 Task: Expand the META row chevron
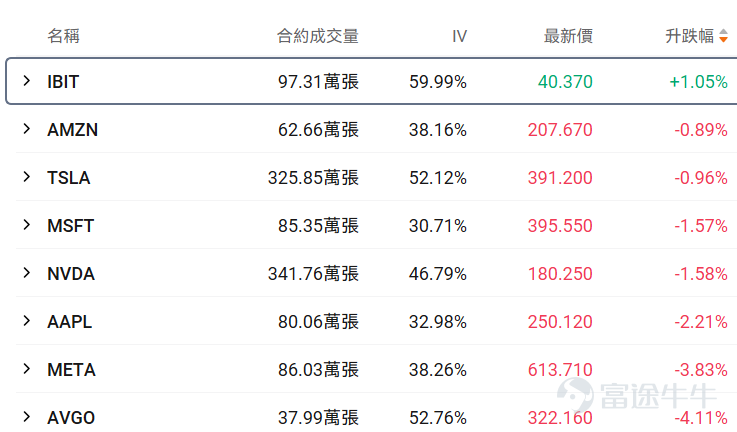27,369
